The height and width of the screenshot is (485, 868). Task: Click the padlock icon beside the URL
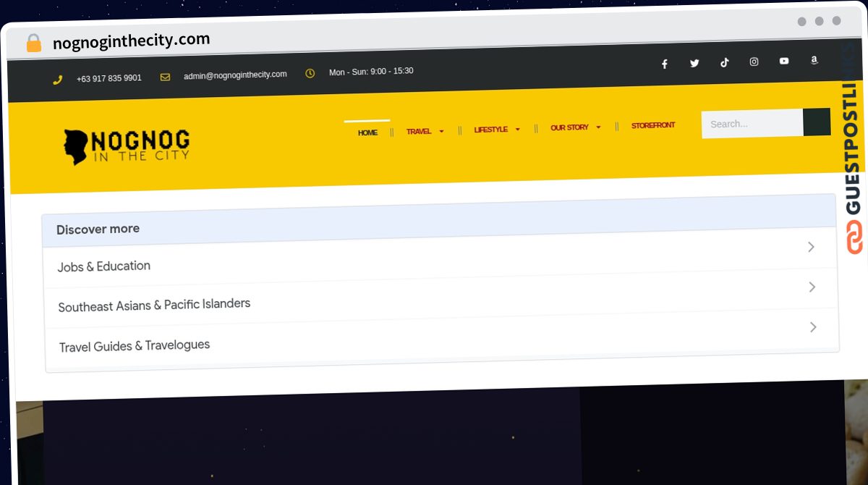coord(33,43)
